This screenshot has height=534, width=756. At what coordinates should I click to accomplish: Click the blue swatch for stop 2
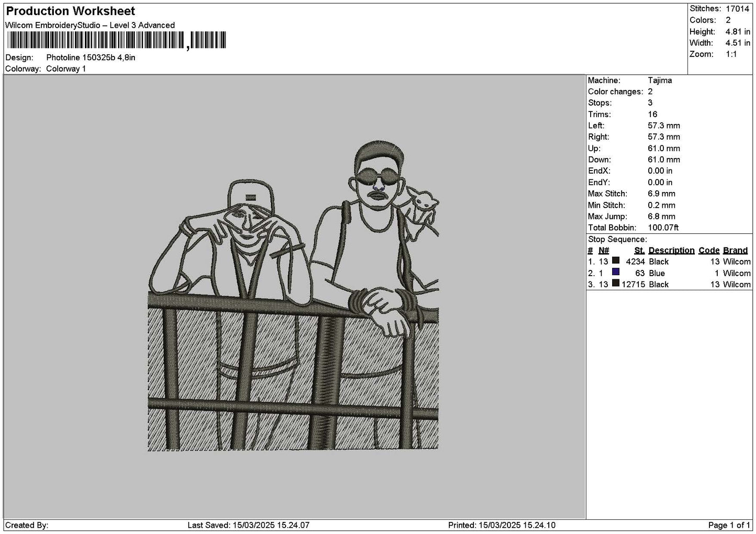616,272
